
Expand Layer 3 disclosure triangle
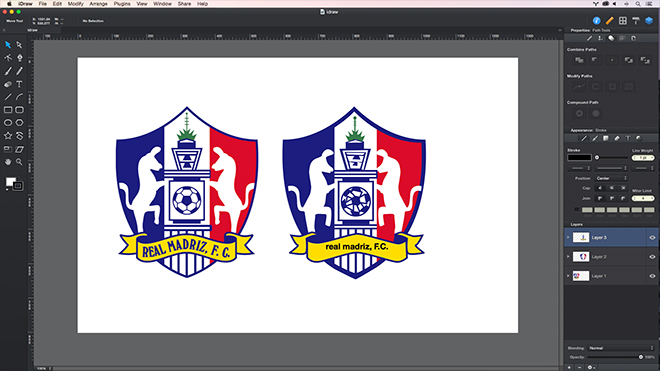click(568, 238)
